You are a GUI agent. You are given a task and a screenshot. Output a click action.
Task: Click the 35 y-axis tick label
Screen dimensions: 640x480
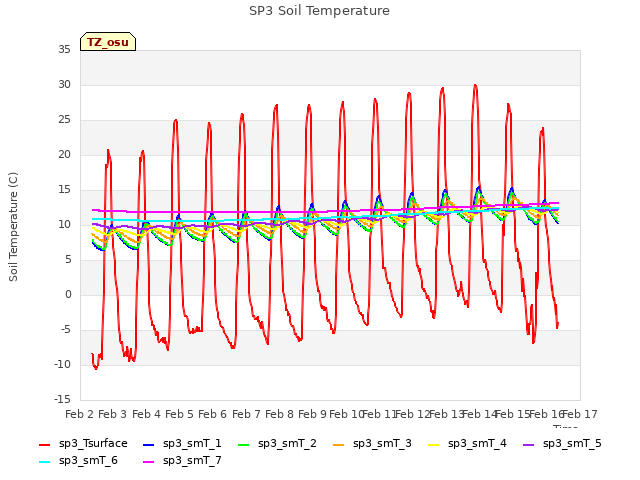point(64,50)
